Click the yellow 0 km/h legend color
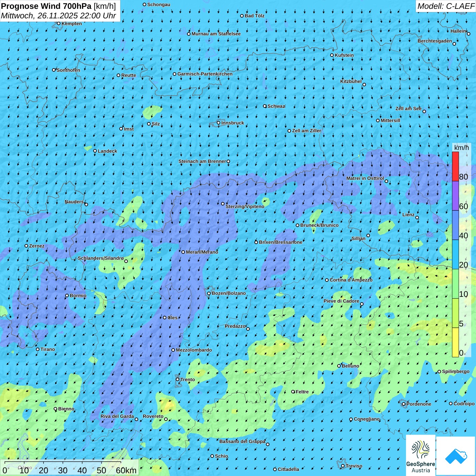Screen dimensions: 476x476 455,342
